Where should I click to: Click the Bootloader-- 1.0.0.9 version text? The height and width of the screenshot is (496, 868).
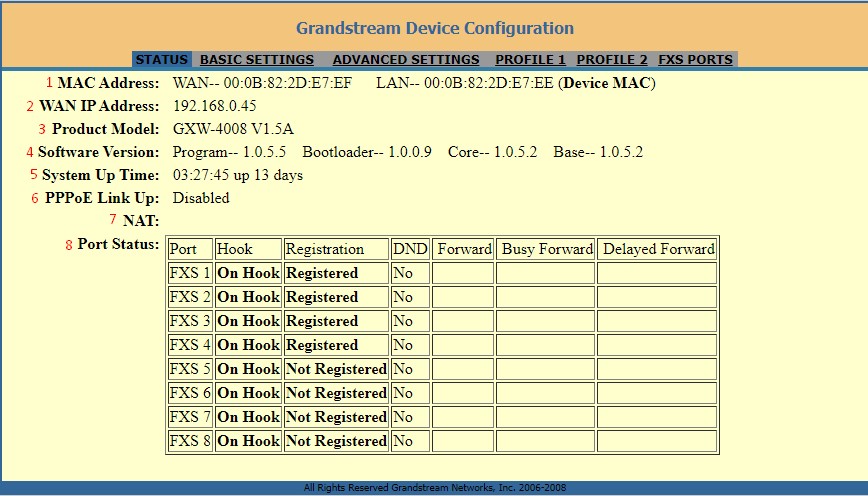click(367, 152)
